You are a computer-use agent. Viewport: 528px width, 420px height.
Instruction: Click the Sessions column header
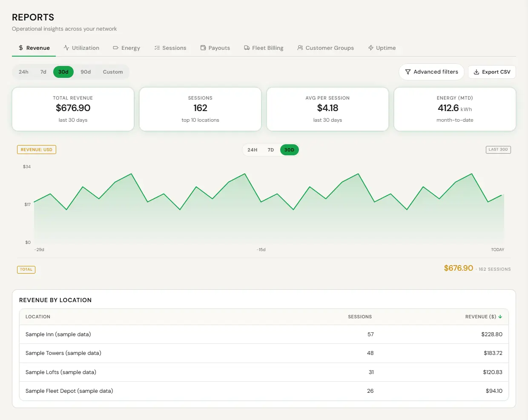(360, 317)
